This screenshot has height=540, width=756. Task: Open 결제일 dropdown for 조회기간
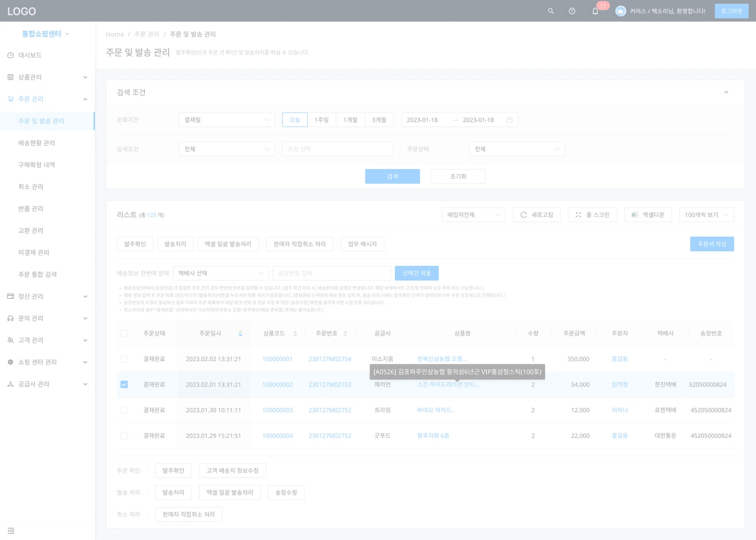227,120
